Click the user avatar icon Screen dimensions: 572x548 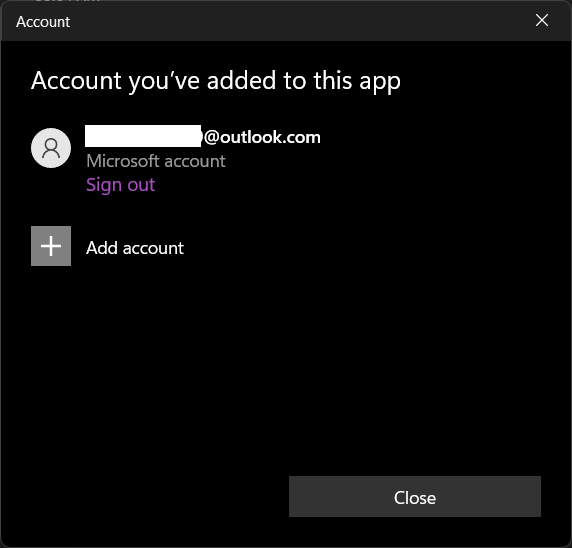[x=51, y=148]
